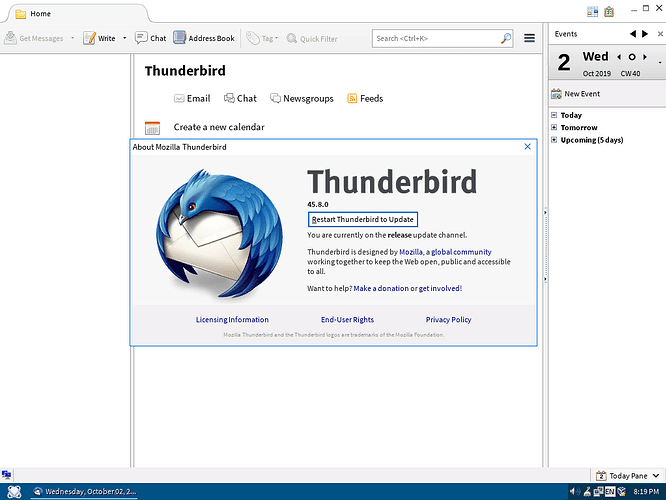
Task: Click the Oct 2019 date text
Action: 596,73
